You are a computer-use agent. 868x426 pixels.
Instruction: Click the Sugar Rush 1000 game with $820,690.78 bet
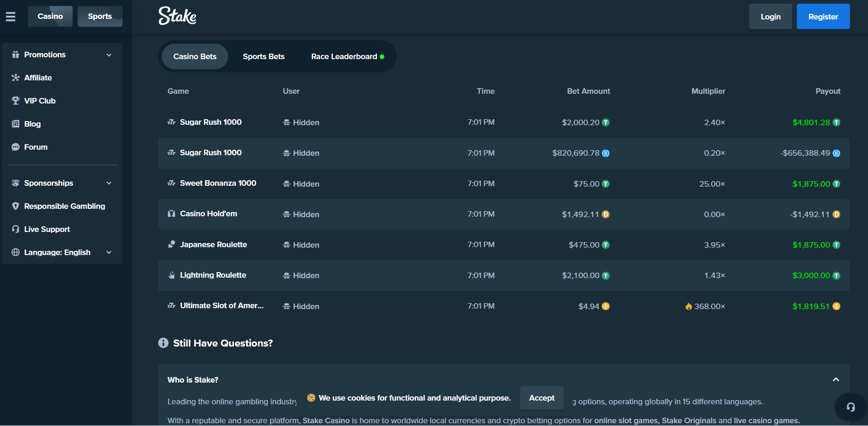[211, 152]
